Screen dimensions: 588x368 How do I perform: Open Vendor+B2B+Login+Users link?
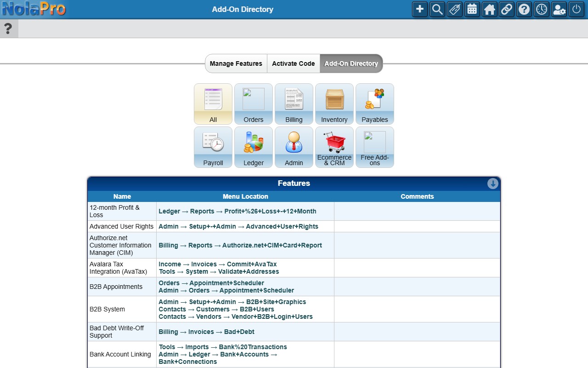[x=236, y=316]
